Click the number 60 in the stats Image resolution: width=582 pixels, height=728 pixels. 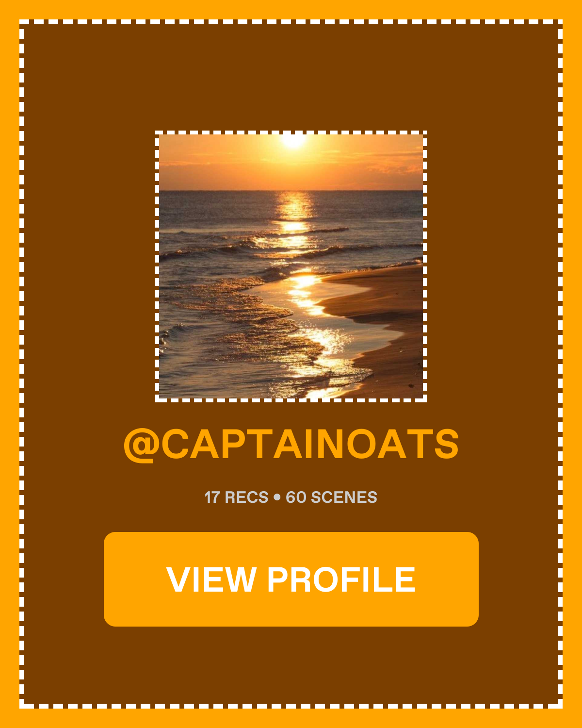pyautogui.click(x=296, y=497)
